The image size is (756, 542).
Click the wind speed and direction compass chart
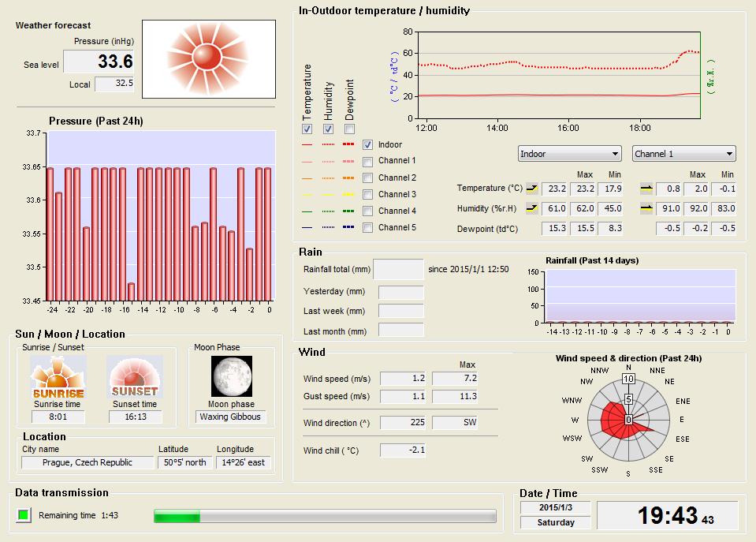pyautogui.click(x=628, y=419)
